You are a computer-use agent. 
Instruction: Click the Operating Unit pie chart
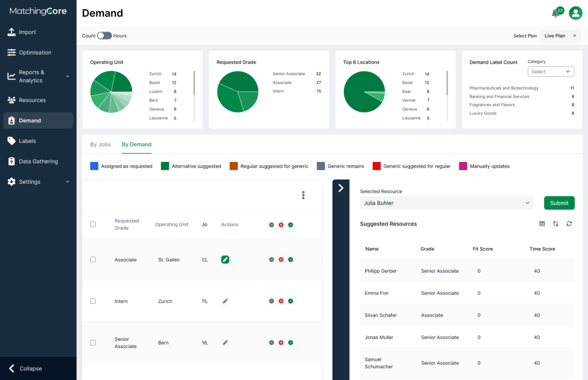pos(111,92)
